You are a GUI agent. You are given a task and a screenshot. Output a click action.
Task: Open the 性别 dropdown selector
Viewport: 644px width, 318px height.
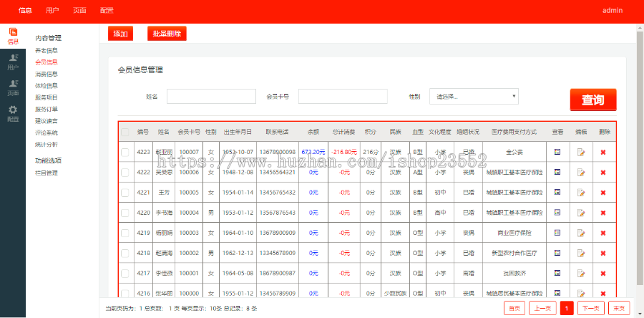point(474,96)
